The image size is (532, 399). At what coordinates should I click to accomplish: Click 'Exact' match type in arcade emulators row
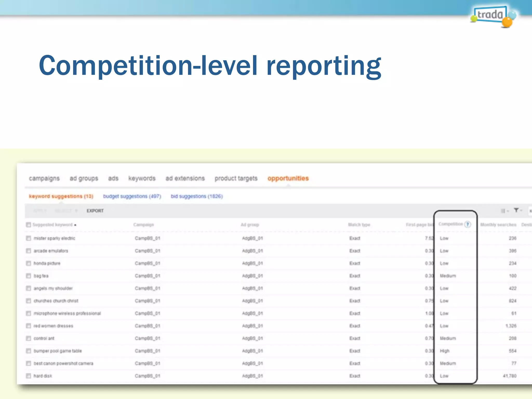(355, 251)
